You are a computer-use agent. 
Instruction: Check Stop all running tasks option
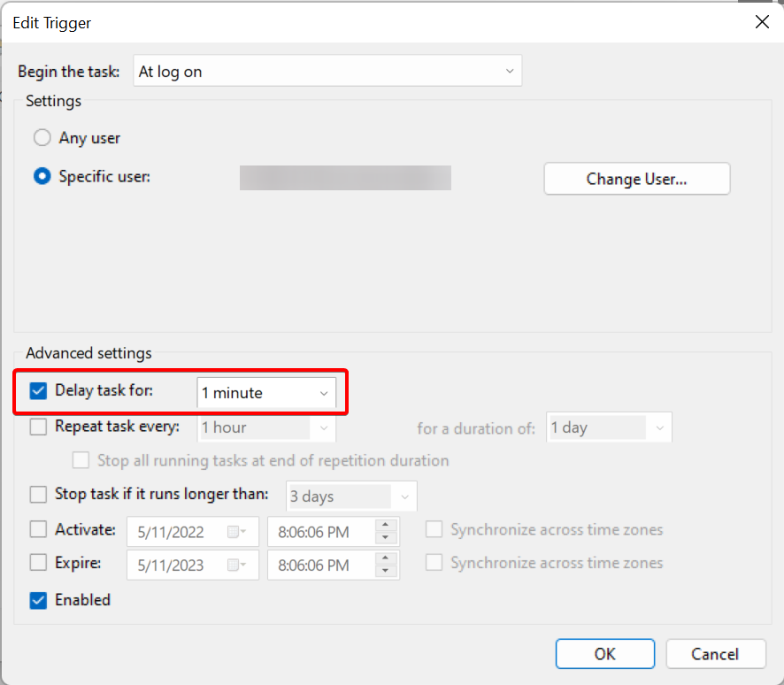(x=81, y=460)
